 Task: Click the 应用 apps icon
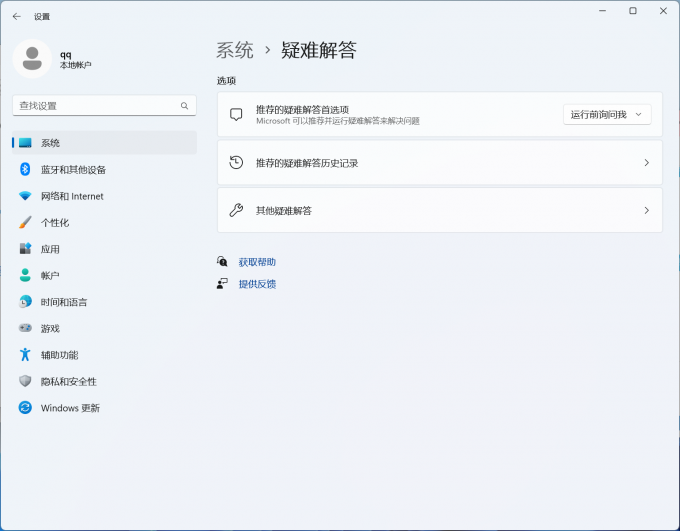coord(25,249)
